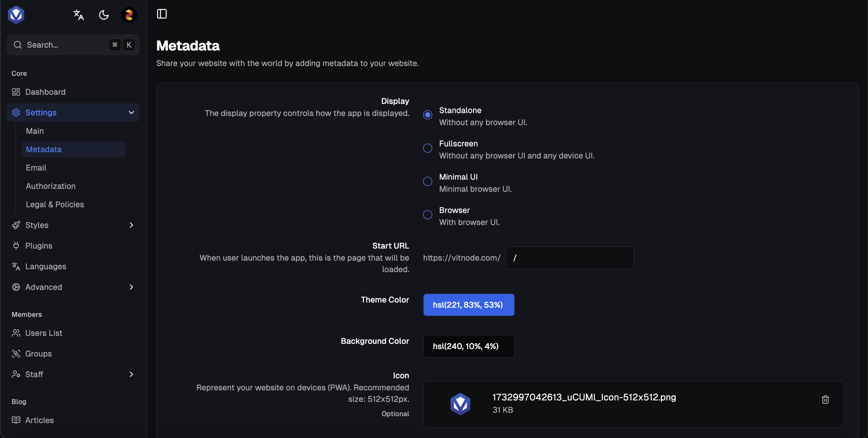The image size is (868, 438).
Task: Click the search magnifier icon
Action: (x=18, y=45)
